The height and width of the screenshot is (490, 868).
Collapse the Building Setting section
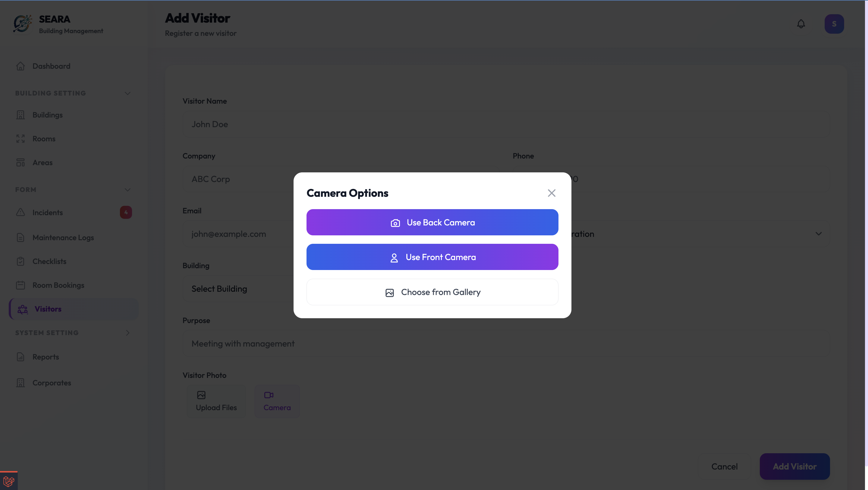(127, 93)
